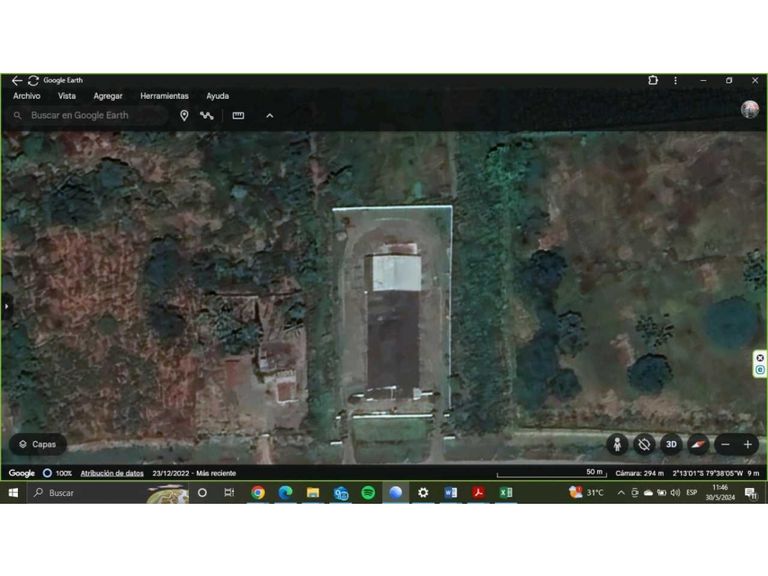
Task: Switch to 3D view
Action: (x=671, y=444)
